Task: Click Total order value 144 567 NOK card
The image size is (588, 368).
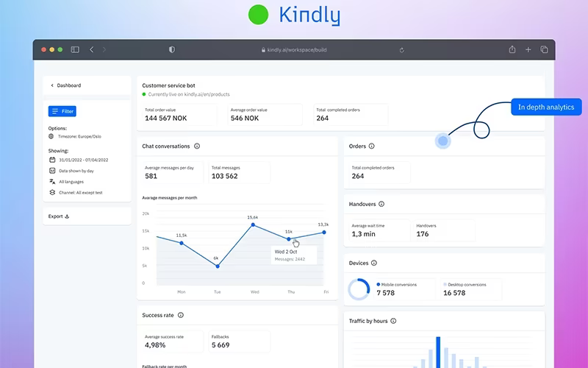Action: 179,115
